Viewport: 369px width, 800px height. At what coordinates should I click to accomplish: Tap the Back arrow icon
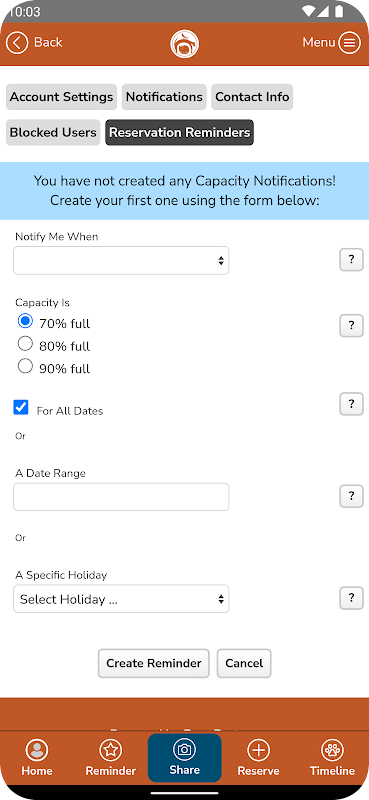click(18, 42)
